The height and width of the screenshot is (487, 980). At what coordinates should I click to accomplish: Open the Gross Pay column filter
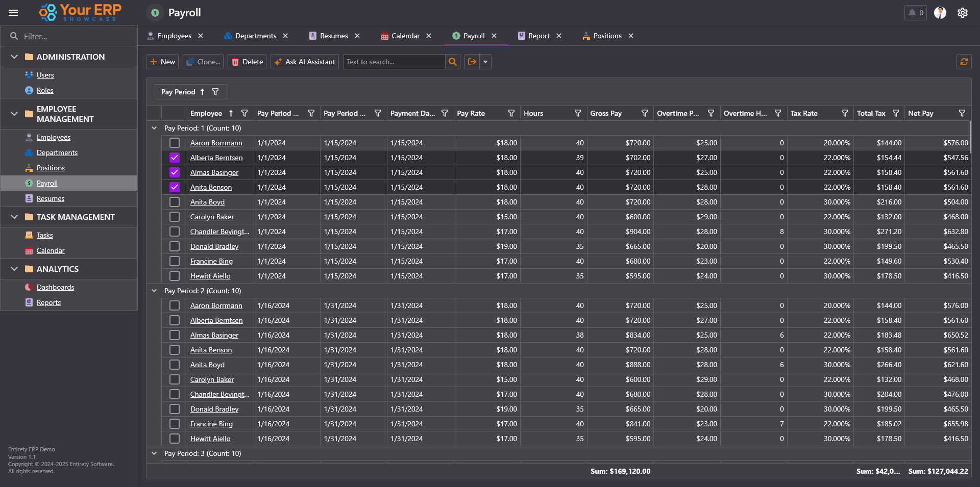(644, 113)
